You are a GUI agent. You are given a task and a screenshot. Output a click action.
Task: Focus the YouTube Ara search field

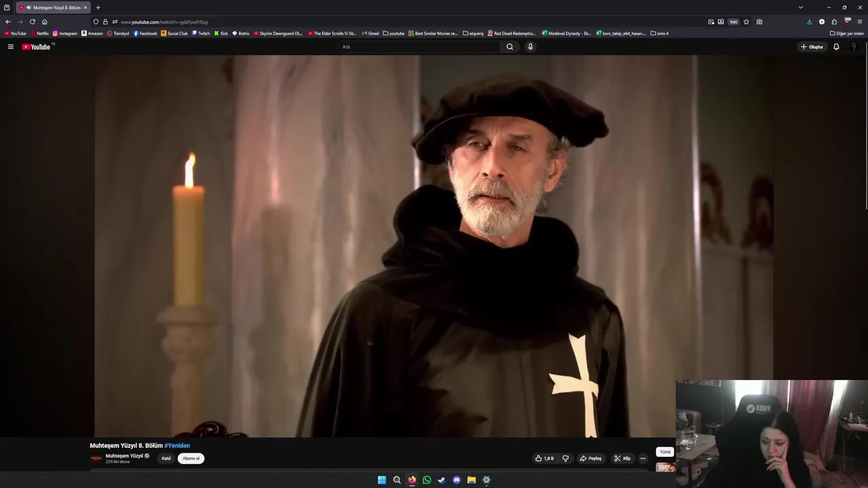(420, 47)
